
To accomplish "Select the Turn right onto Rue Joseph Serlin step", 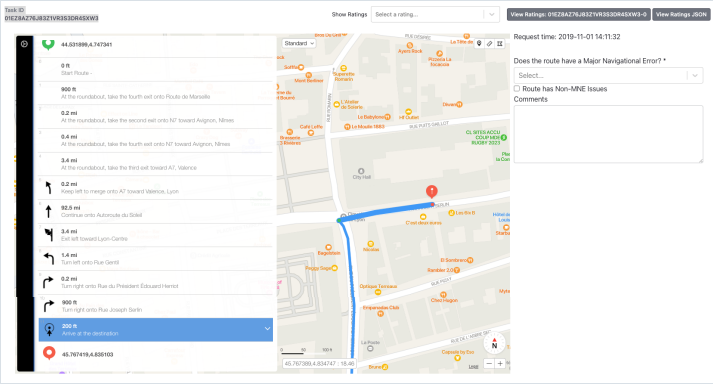I will coord(156,306).
